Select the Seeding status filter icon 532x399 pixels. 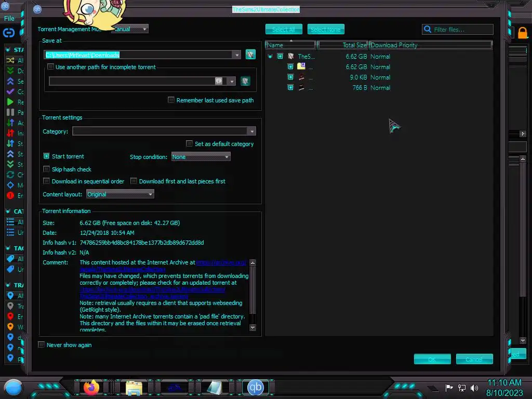(x=10, y=82)
